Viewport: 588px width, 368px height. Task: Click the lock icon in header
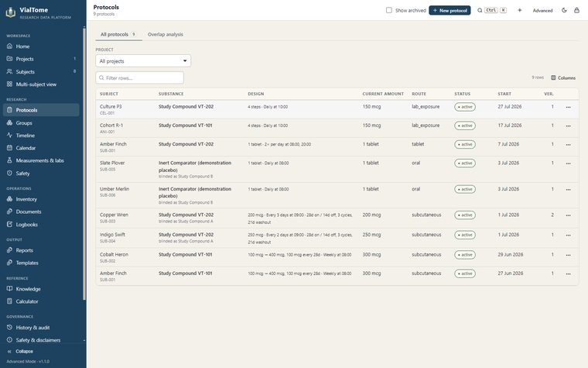(576, 11)
